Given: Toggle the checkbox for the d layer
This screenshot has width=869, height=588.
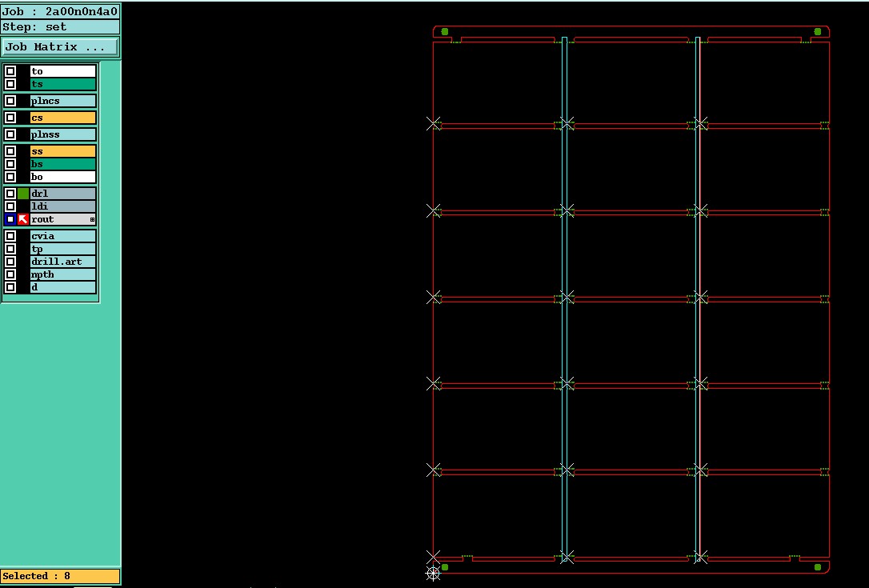Looking at the screenshot, I should 10,287.
